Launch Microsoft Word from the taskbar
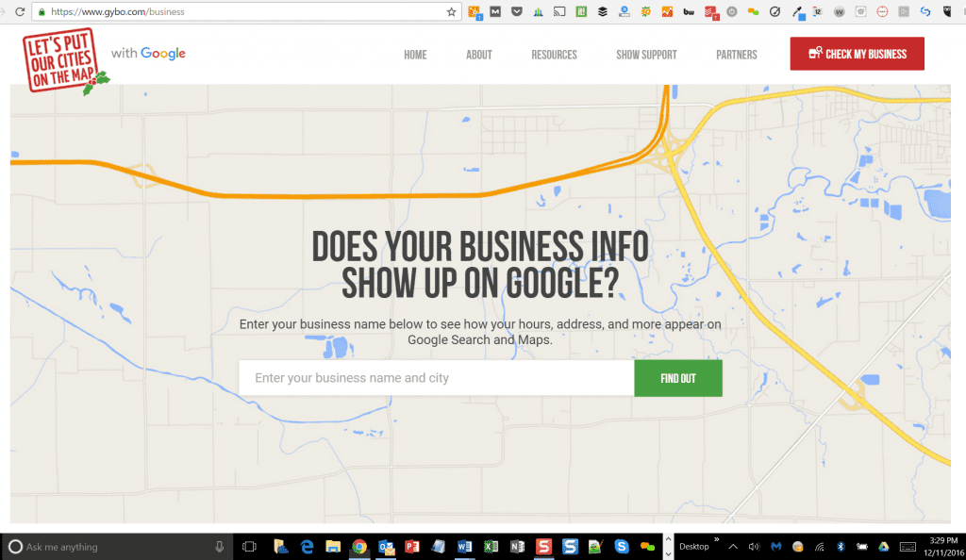 point(465,546)
